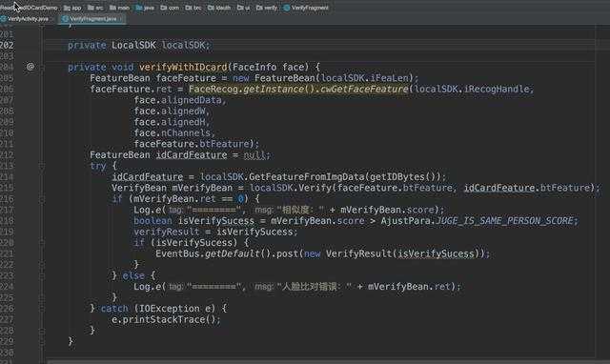Click the FaceInfo parameter type
The height and width of the screenshot is (364, 610).
tap(254, 67)
